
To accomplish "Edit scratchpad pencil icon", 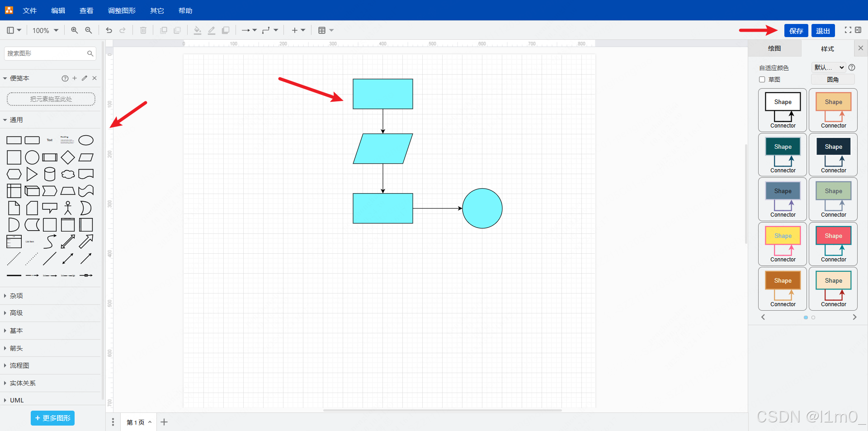I will (85, 78).
